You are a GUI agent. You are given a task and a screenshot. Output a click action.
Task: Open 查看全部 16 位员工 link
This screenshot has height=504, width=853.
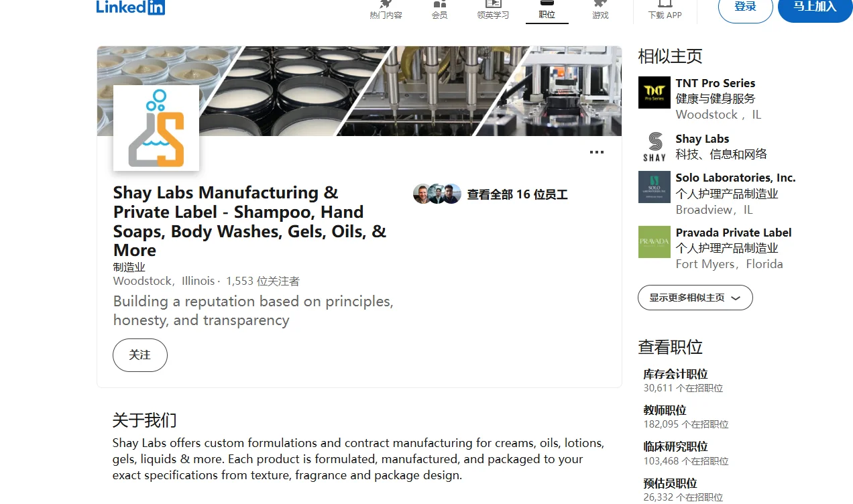518,194
